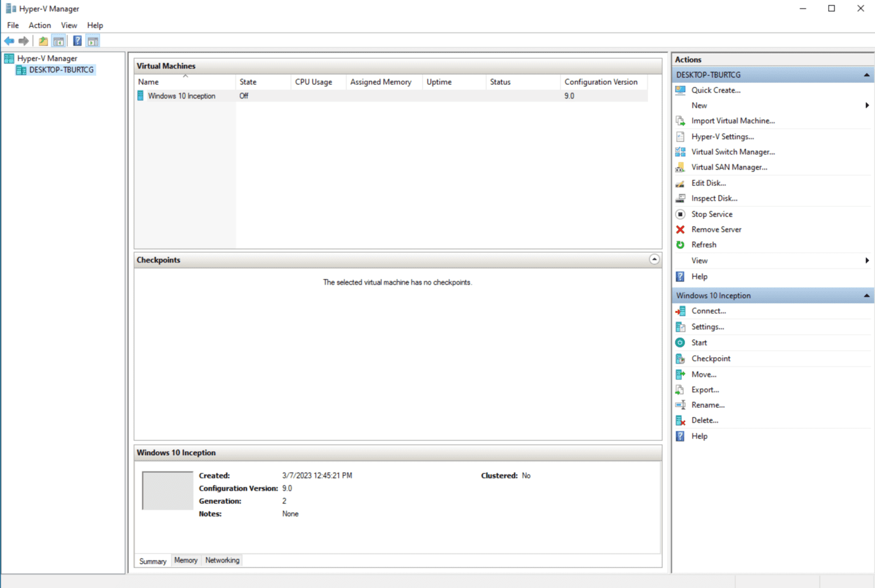875x588 pixels.
Task: Export the Windows 10 Inception VM
Action: [x=705, y=390]
